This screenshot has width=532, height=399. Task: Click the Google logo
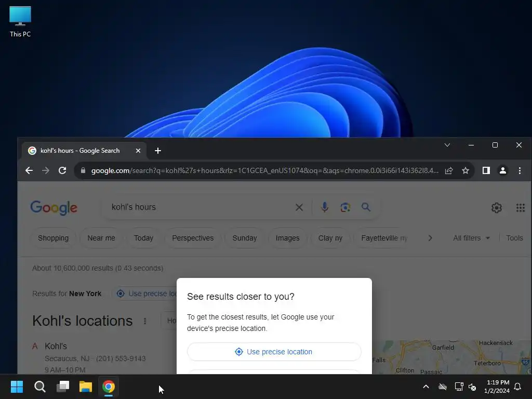point(54,207)
